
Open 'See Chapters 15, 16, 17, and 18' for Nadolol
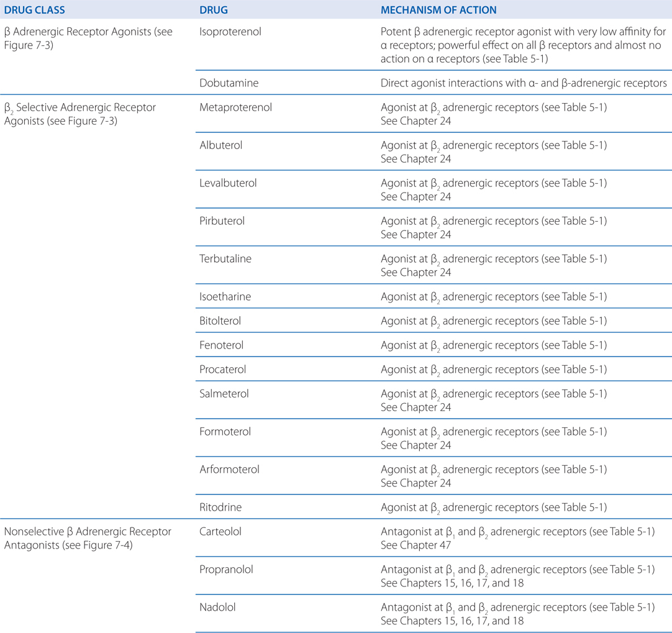(x=455, y=621)
